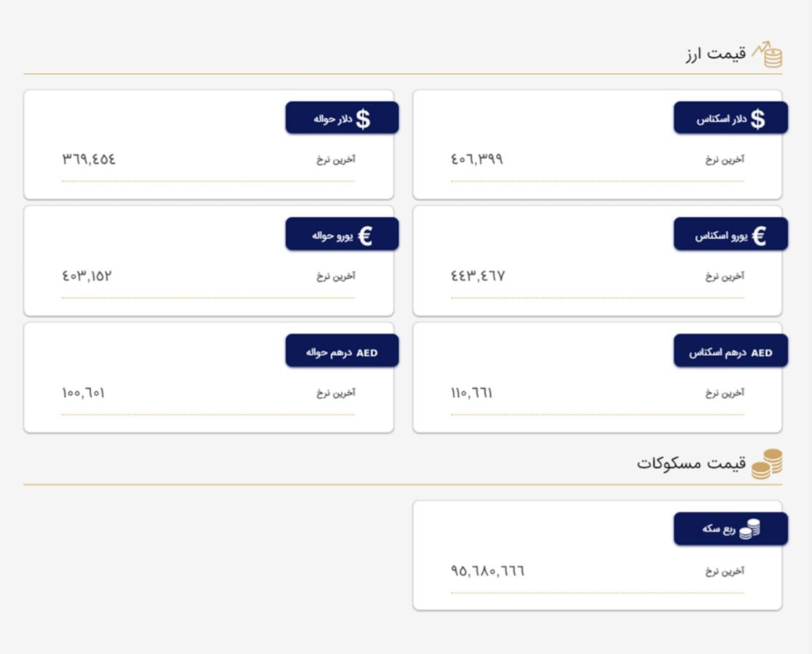Viewport: 812px width, 654px height.
Task: Click the AED icon on درهم اسکناس
Action: pyautogui.click(x=761, y=352)
